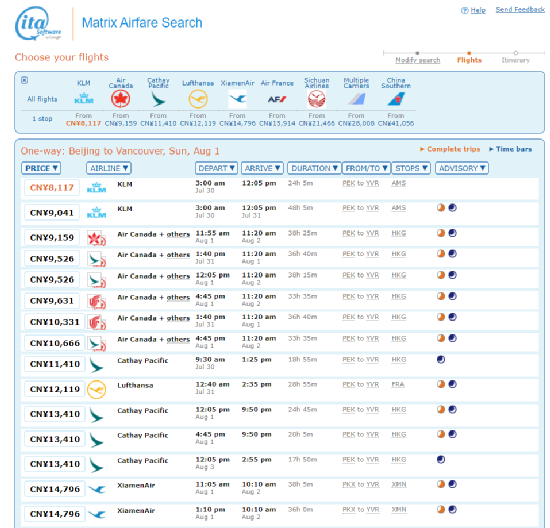
Task: Click orange advisory icon in CNY10,666 row
Action: [x=441, y=338]
